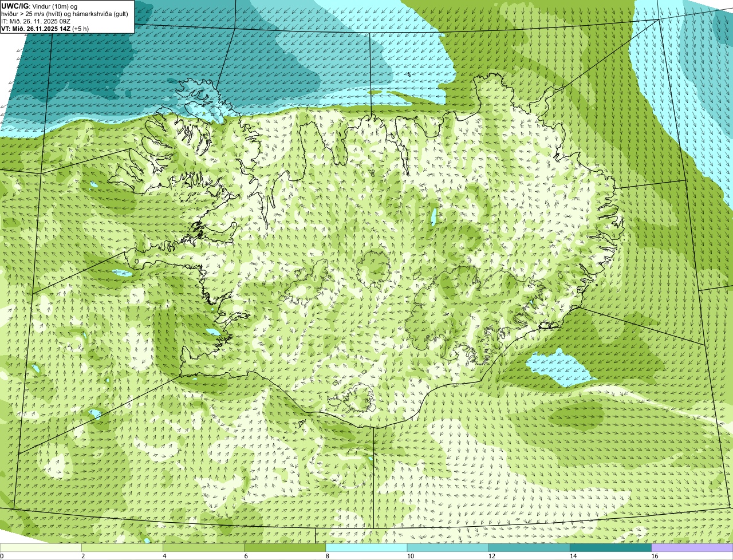The height and width of the screenshot is (560, 733).
Task: Click the scale label '10'
Action: click(x=410, y=556)
